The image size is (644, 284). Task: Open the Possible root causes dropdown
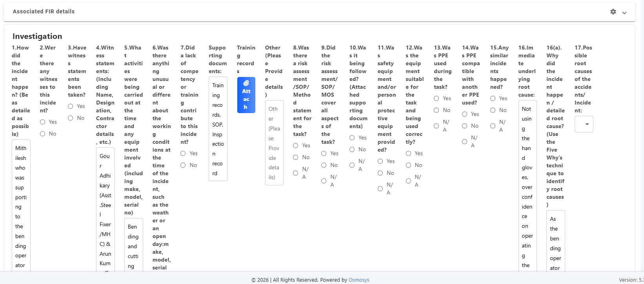point(584,124)
